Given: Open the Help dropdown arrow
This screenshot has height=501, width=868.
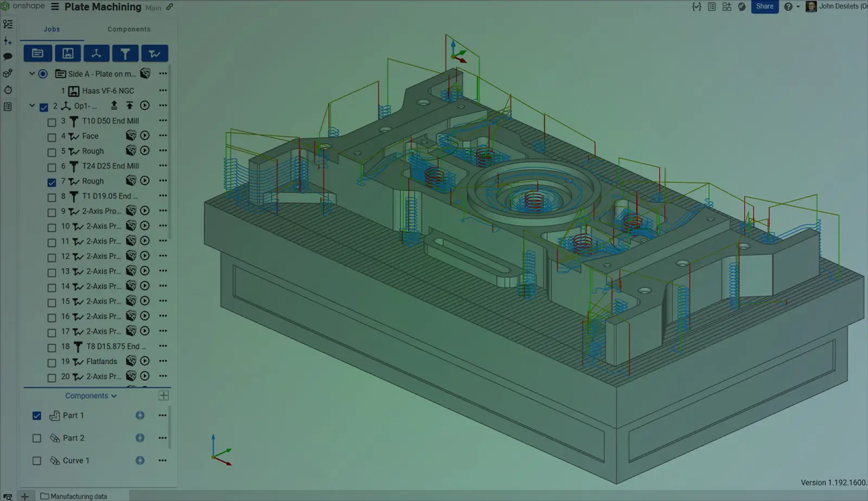Looking at the screenshot, I should point(798,7).
